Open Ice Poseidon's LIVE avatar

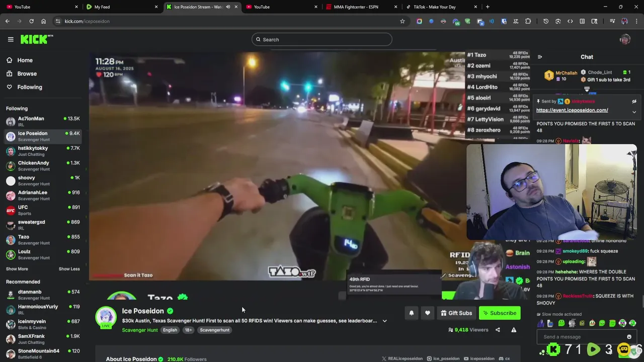click(x=106, y=318)
